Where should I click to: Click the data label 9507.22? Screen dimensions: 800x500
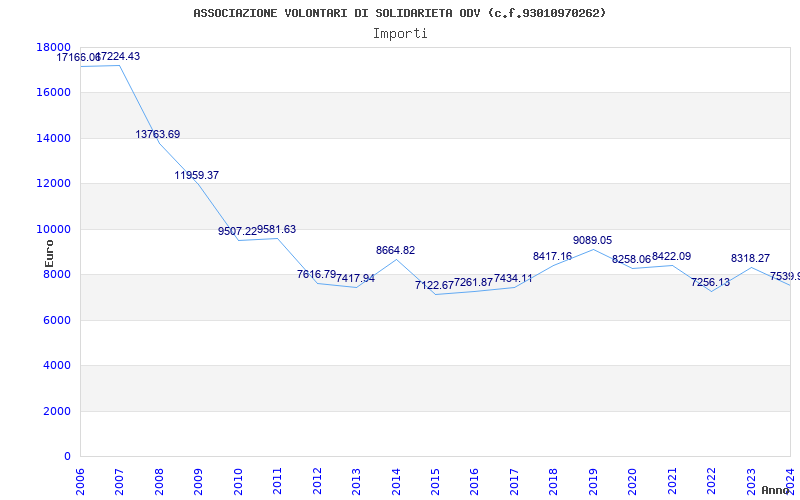pos(237,231)
